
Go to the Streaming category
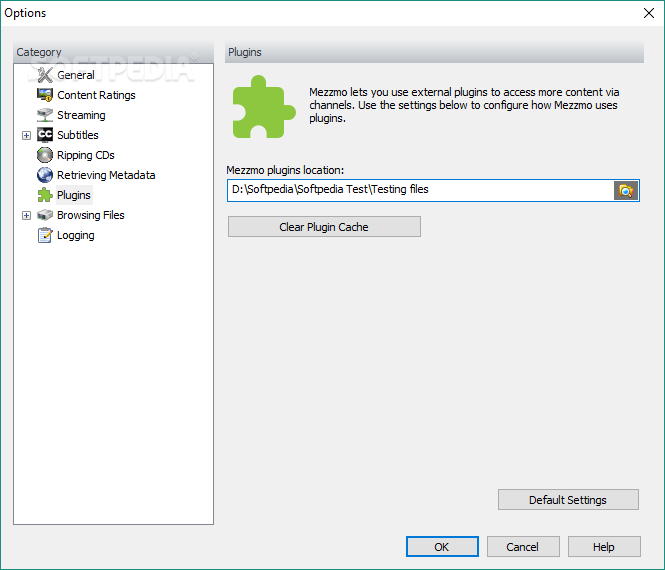[81, 115]
